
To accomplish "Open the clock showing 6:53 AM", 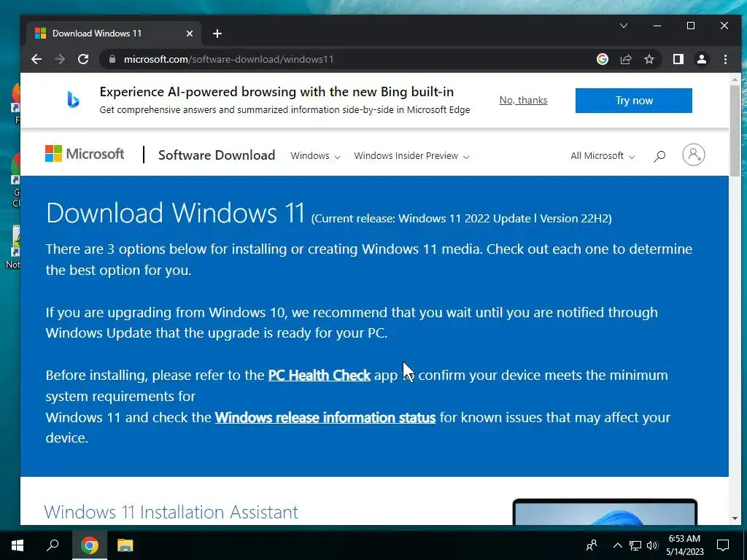I will 684,545.
